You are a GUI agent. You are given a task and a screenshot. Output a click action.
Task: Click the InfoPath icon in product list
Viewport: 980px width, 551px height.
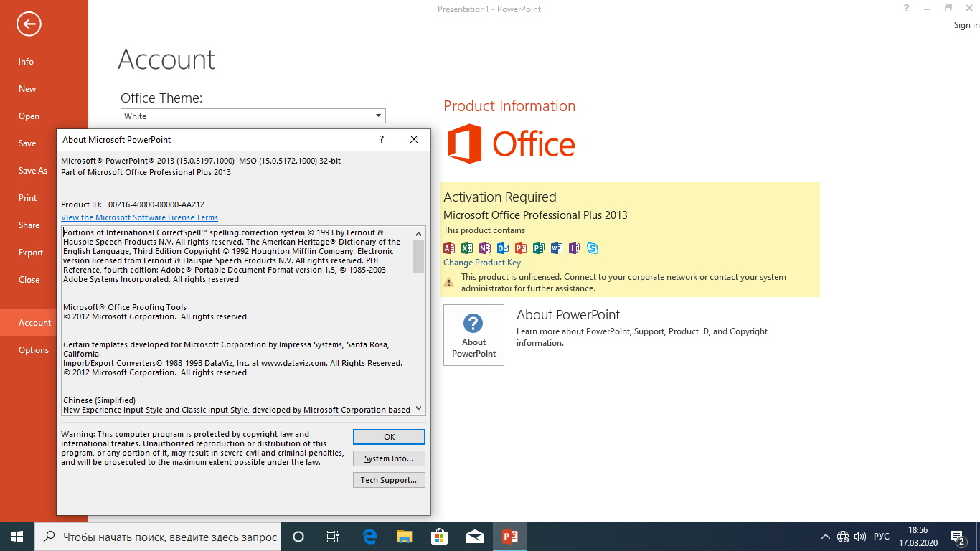575,248
